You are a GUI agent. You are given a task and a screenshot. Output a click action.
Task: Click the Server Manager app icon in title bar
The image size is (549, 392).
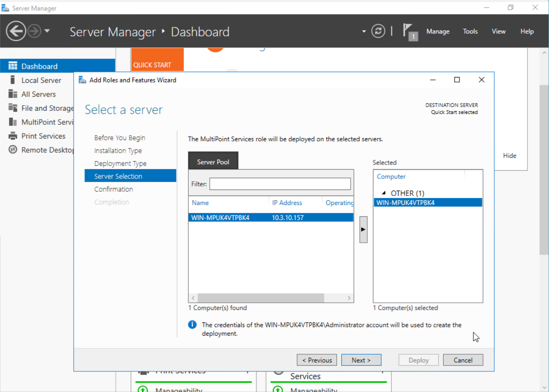point(5,8)
